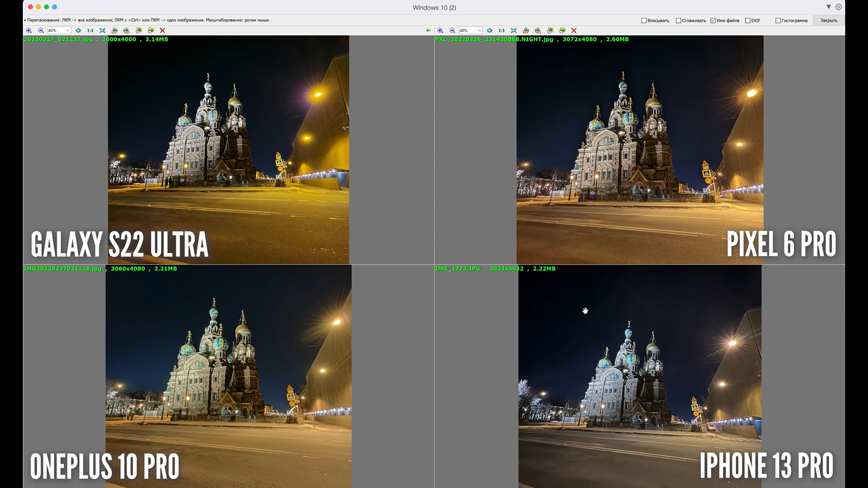The width and height of the screenshot is (868, 488).
Task: Click the OnePlus 10 Pro photo
Action: pos(228,376)
